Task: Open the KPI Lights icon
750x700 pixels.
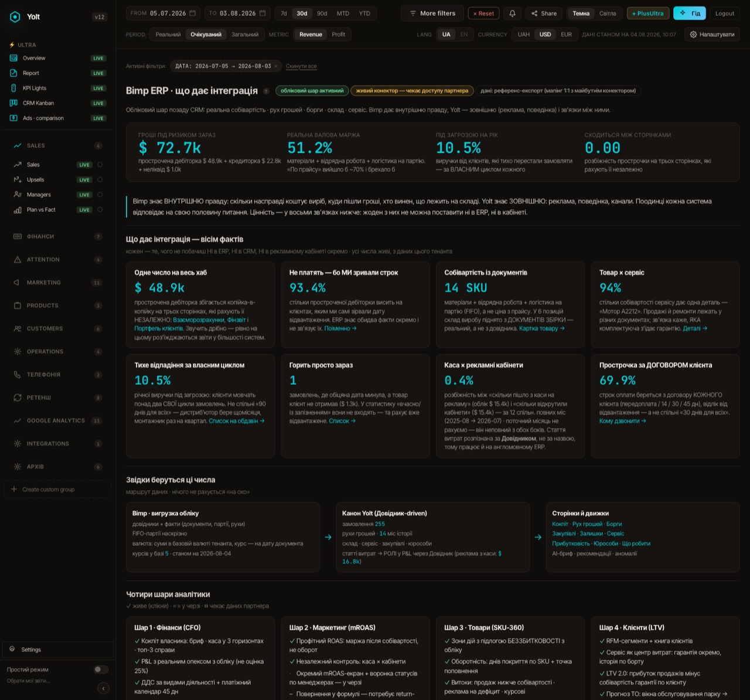Action: click(13, 88)
